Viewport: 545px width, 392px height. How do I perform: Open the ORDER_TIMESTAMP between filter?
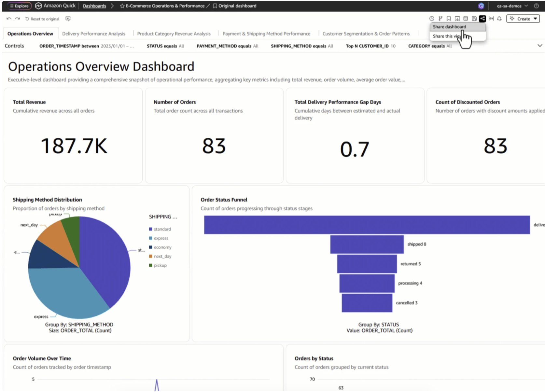coord(87,46)
